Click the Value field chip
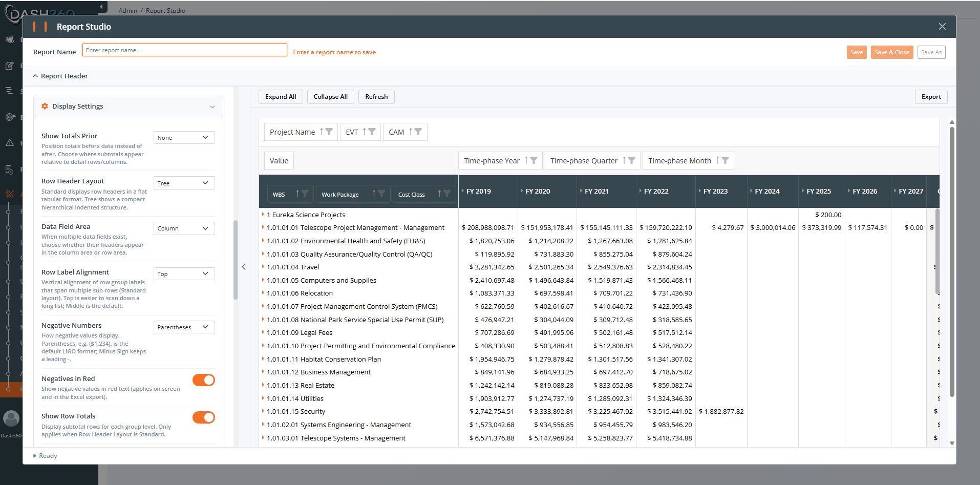The image size is (980, 485). 279,161
